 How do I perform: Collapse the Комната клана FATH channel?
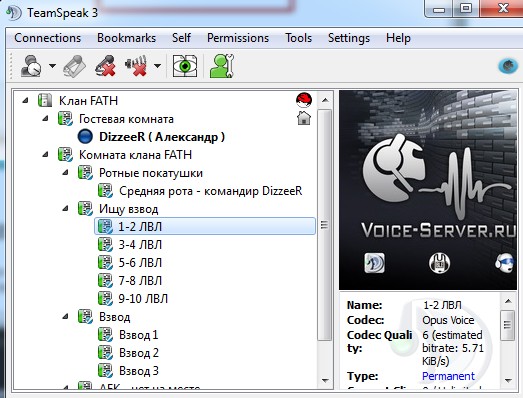pyautogui.click(x=46, y=154)
